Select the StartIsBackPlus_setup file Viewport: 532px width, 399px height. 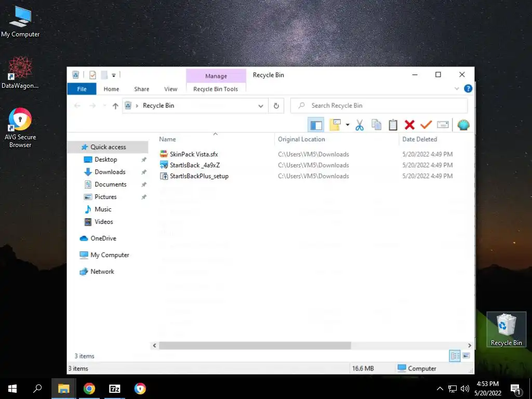coord(199,176)
